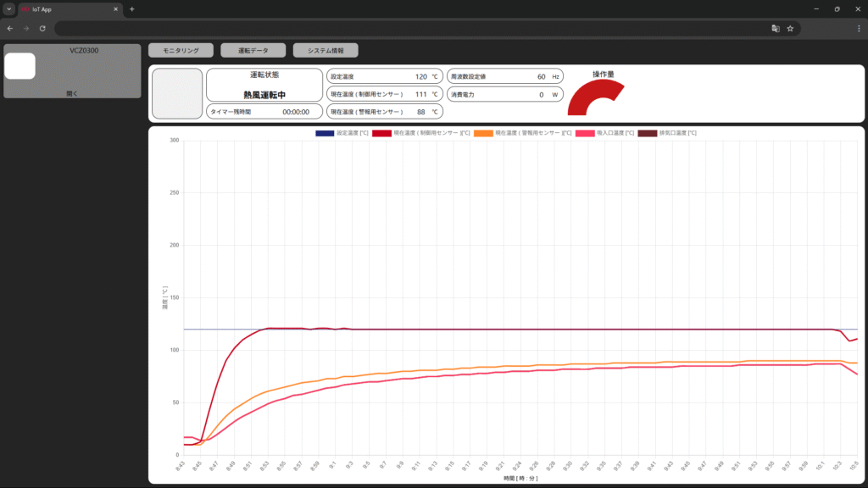The image size is (868, 488).
Task: Open a new browser tab
Action: coord(132,8)
